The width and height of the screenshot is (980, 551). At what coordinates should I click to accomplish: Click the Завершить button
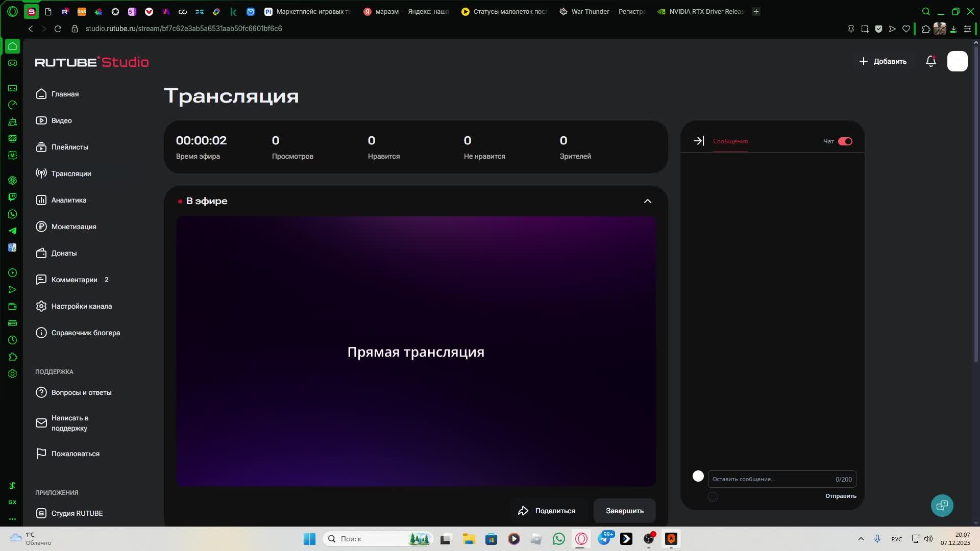624,511
